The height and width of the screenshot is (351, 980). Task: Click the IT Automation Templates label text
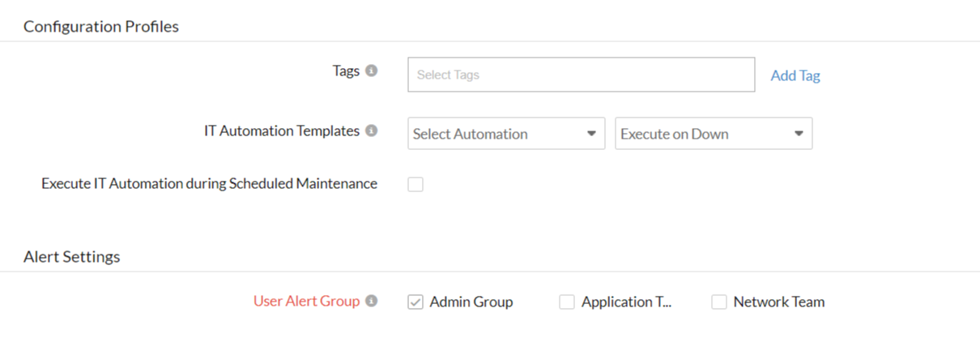point(282,131)
